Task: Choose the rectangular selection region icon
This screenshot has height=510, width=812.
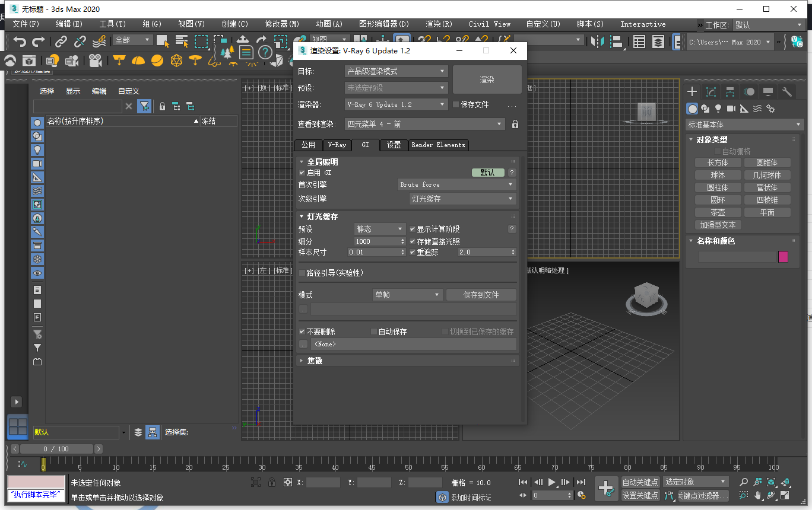Action: [x=201, y=40]
